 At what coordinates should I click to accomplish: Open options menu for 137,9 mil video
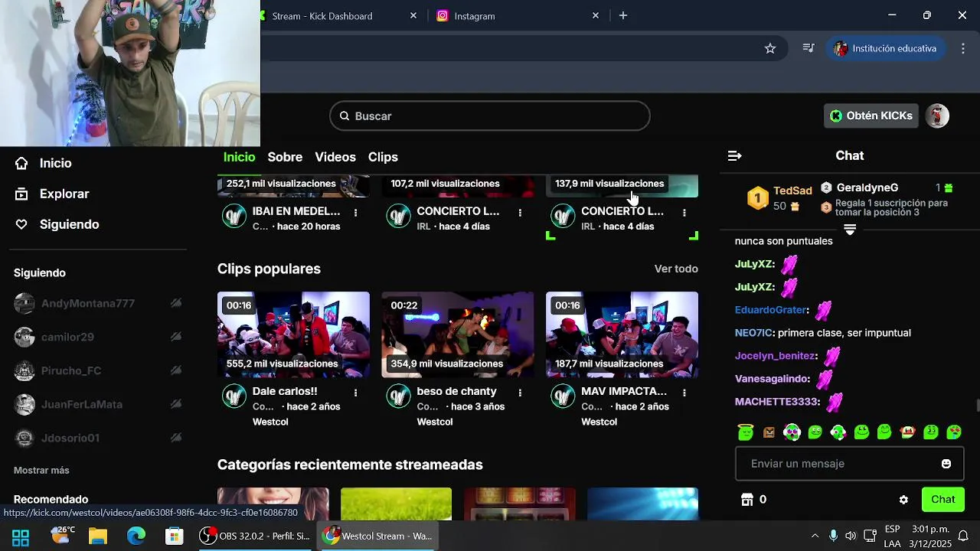tap(684, 212)
